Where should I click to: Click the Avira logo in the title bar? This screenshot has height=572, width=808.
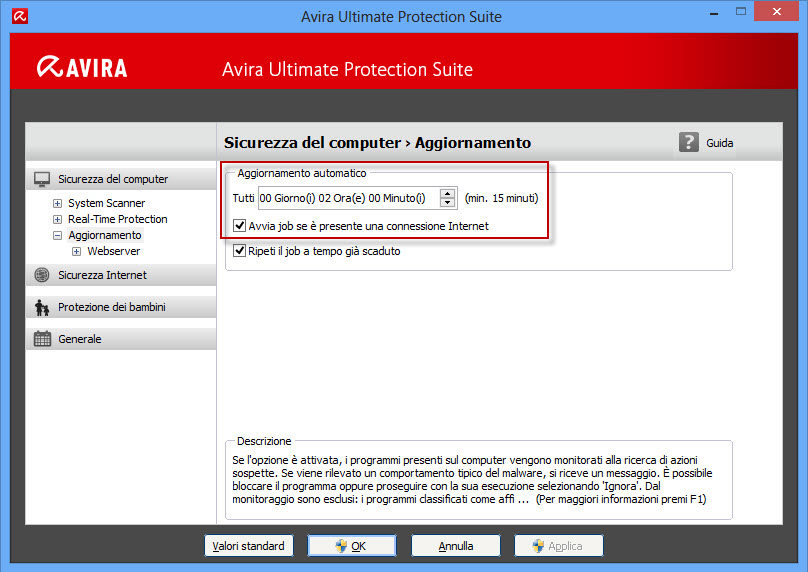pos(20,16)
